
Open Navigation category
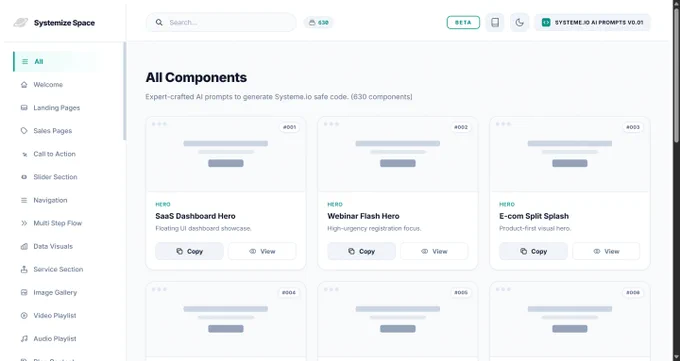point(55,200)
